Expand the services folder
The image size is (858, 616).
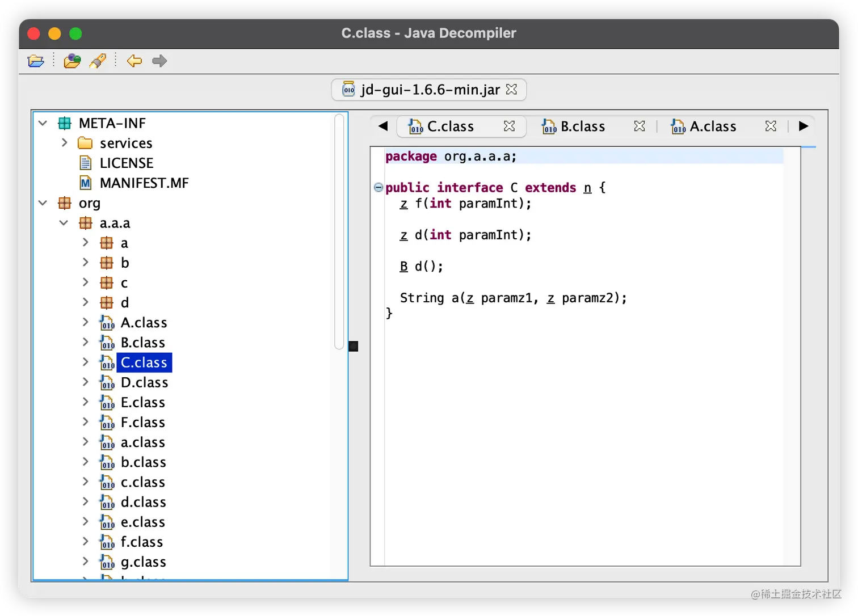tap(64, 143)
